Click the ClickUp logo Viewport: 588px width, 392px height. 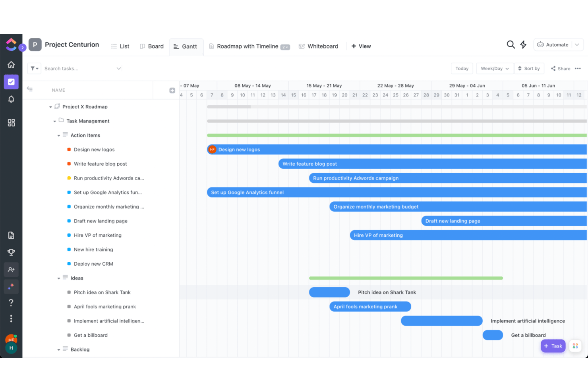click(x=11, y=44)
